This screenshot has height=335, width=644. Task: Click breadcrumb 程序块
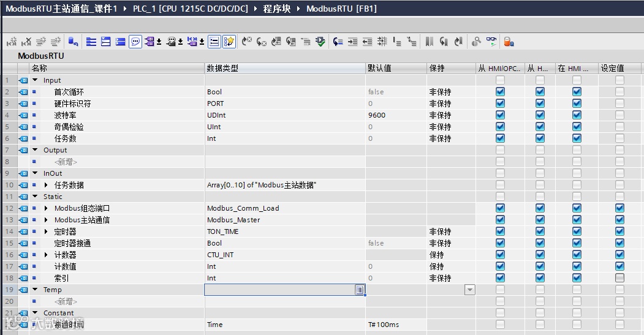(x=277, y=9)
